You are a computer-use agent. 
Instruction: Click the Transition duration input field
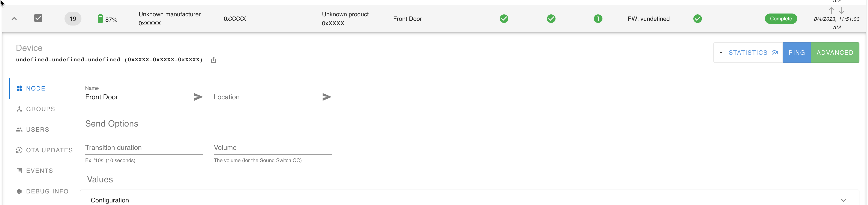pyautogui.click(x=144, y=148)
